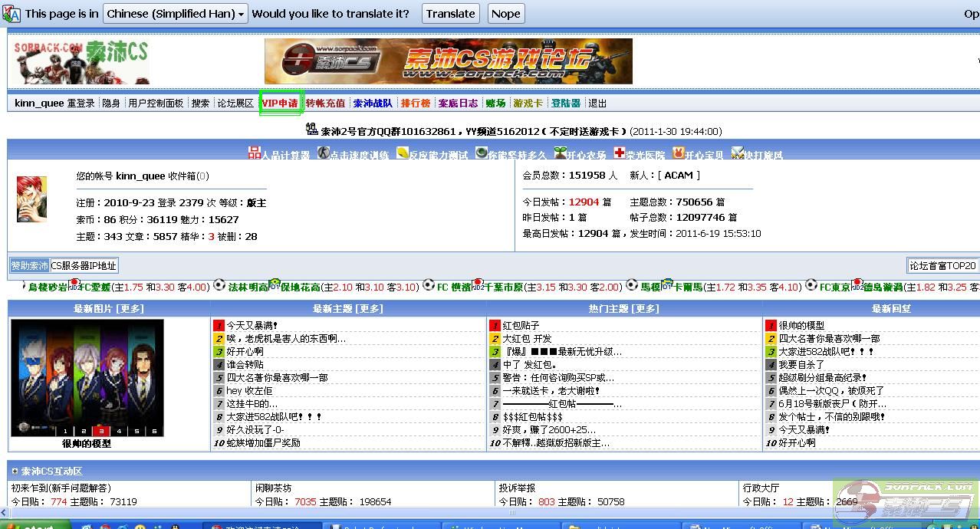Open the VIP申请 menu item
Screen dimensions: 980x529
pos(280,103)
